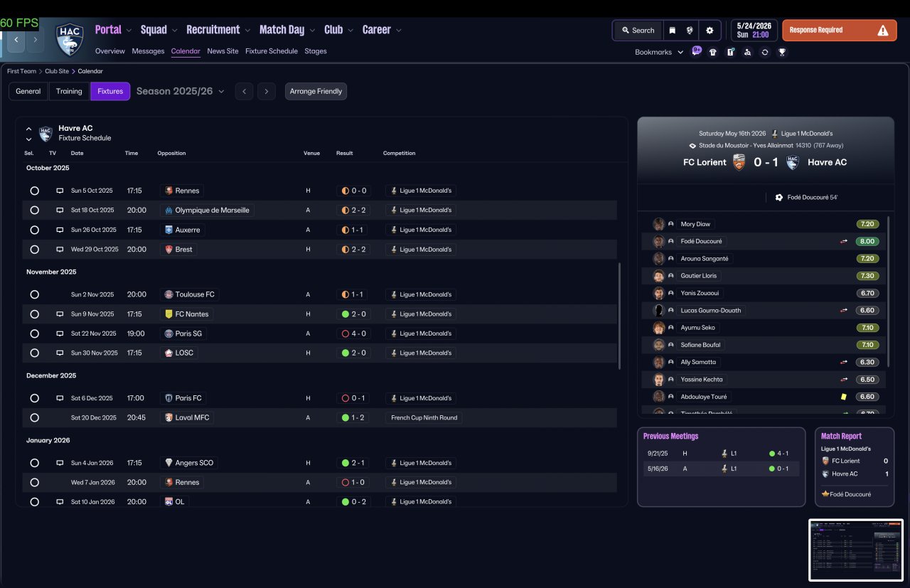Open the settings gear icon
910x588 pixels.
click(x=710, y=31)
